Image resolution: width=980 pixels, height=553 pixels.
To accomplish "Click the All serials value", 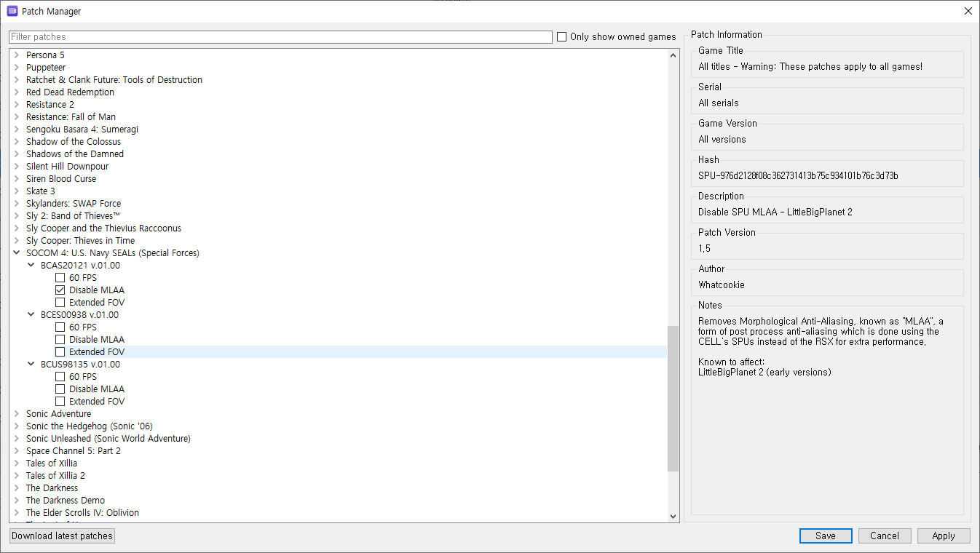I will click(719, 103).
